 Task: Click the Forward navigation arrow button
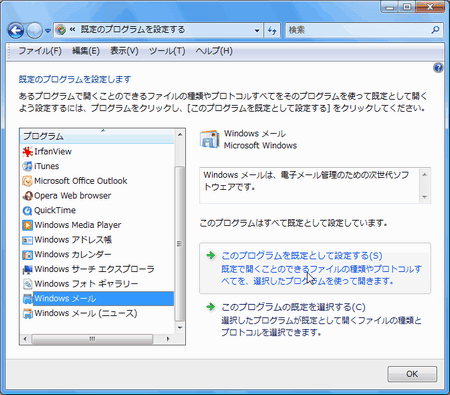point(34,31)
